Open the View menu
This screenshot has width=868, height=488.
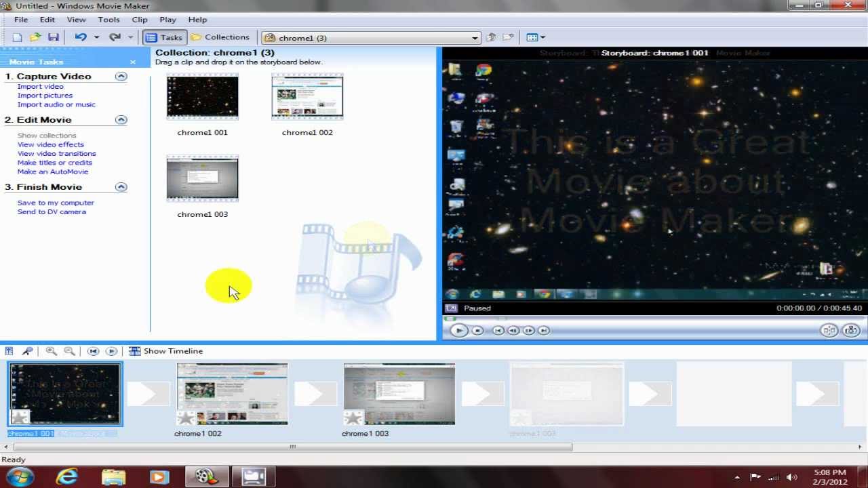click(77, 20)
